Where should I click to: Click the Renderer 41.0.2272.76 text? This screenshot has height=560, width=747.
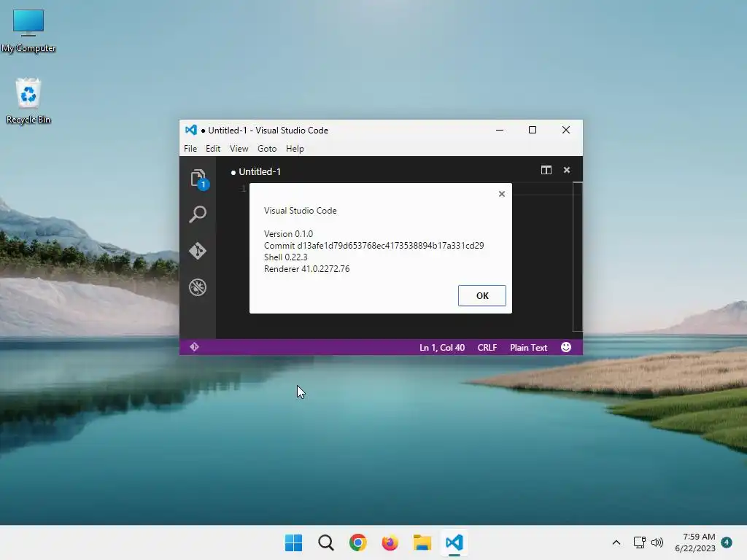click(307, 269)
